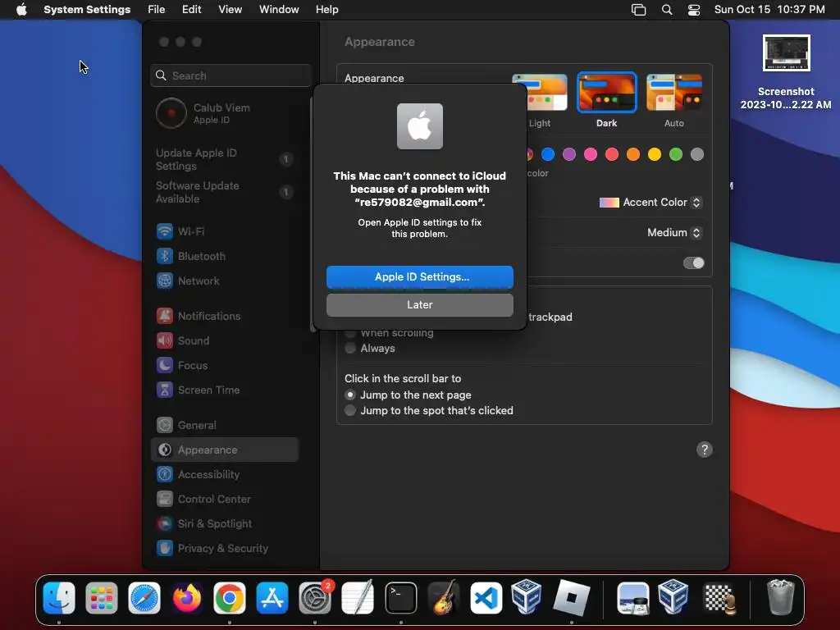The height and width of the screenshot is (630, 840).
Task: Open the Window menu
Action: click(x=279, y=10)
